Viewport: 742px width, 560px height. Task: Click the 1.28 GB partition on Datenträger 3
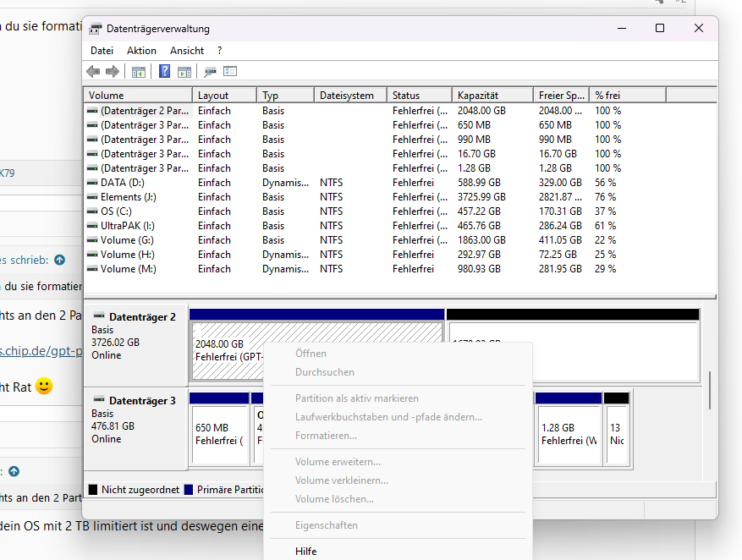point(568,433)
